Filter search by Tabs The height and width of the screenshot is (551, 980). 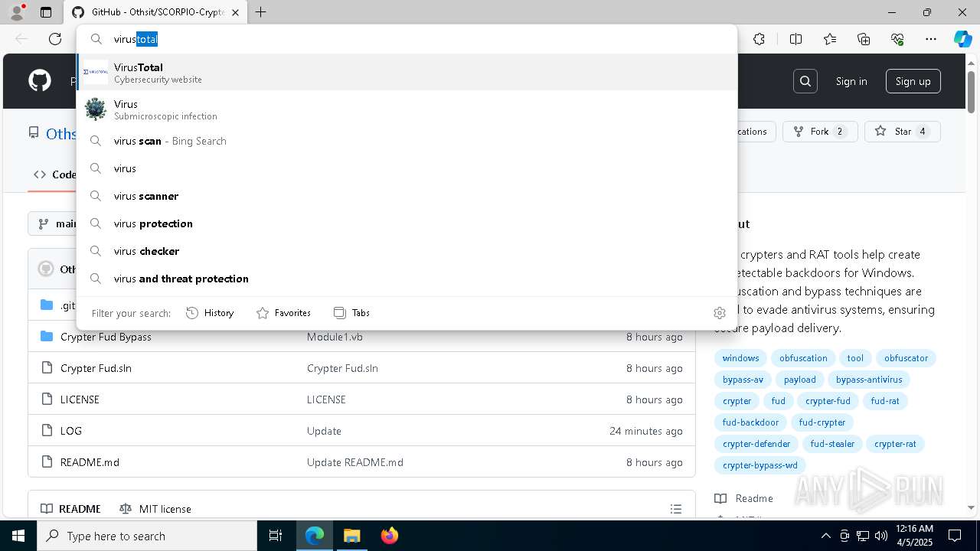click(x=351, y=312)
